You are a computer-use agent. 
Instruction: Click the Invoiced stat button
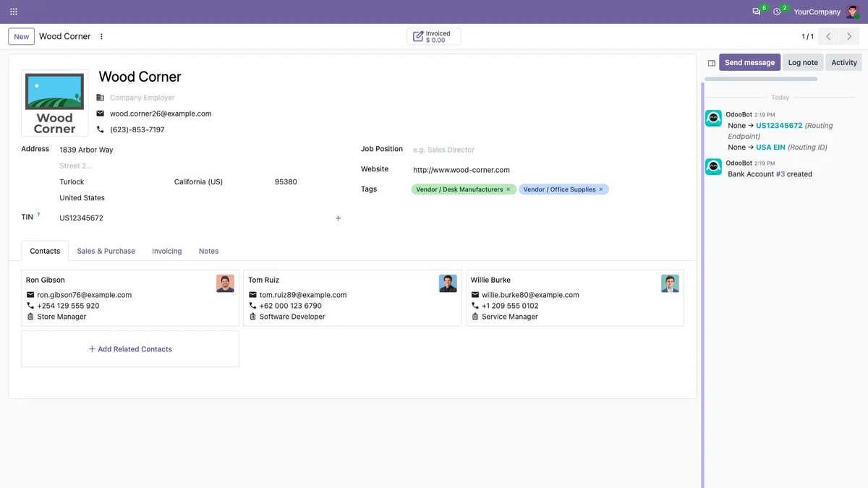click(433, 36)
